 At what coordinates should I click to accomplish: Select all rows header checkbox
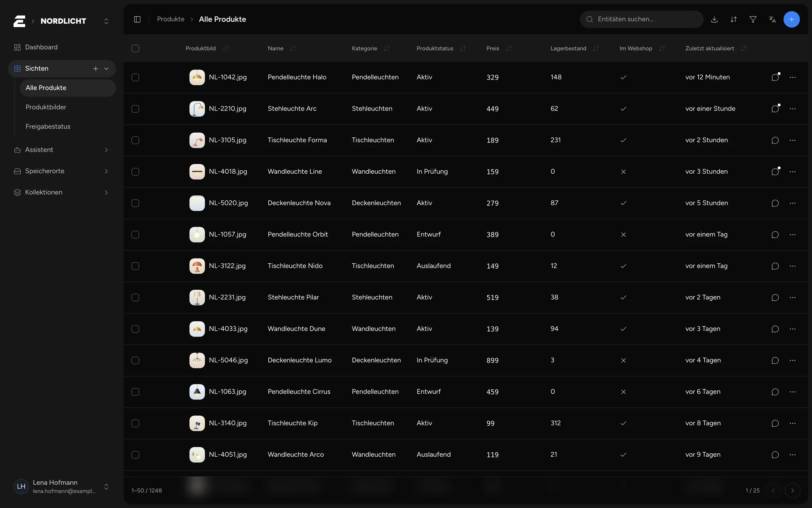(x=135, y=48)
